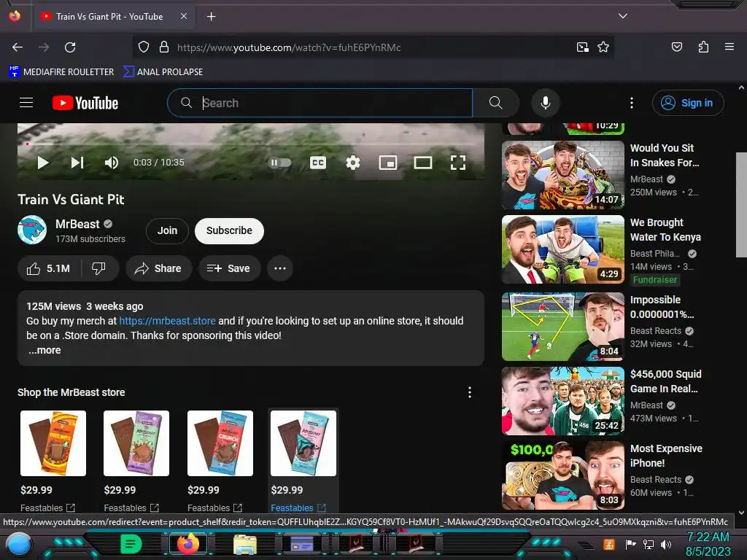Like the video thumbs up
747x560 pixels.
click(x=49, y=268)
